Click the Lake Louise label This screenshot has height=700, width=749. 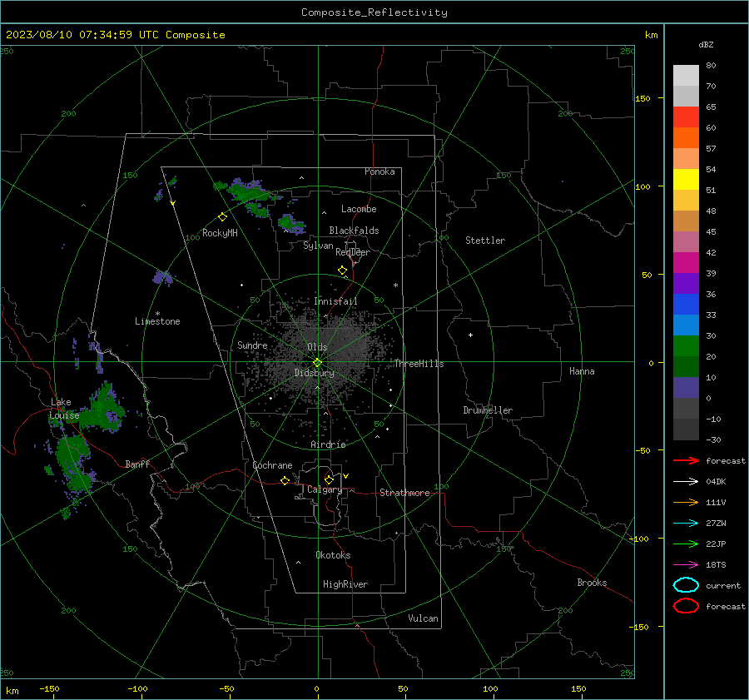(x=64, y=409)
